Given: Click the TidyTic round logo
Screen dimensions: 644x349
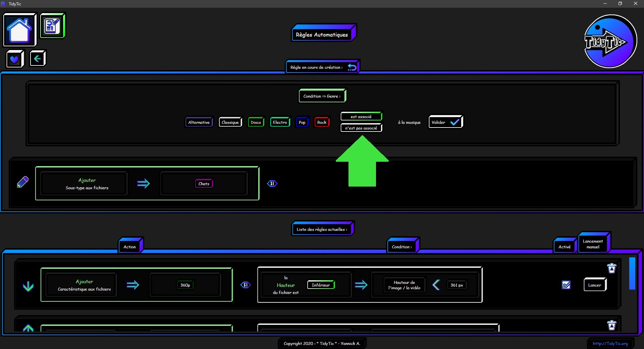Looking at the screenshot, I should [x=610, y=41].
